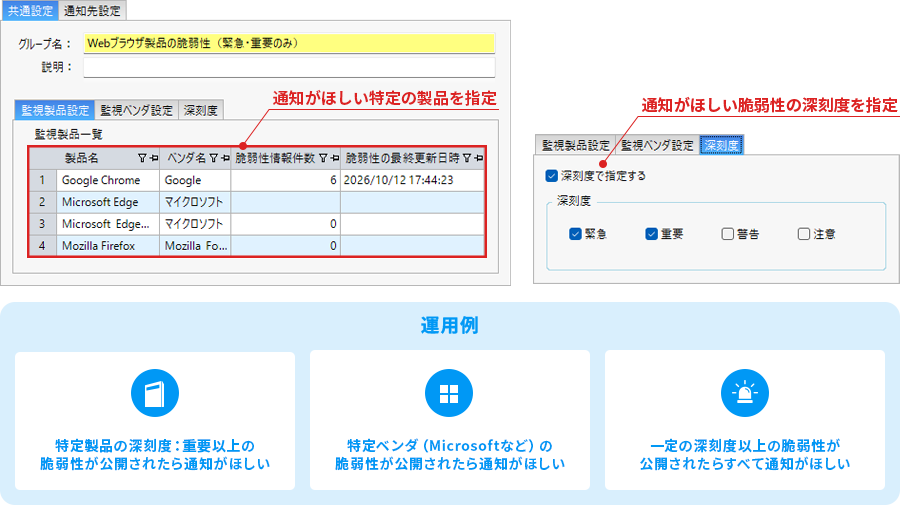This screenshot has height=505, width=900.
Task: Open the filter icon on ベンダ名 column
Action: pyautogui.click(x=214, y=158)
